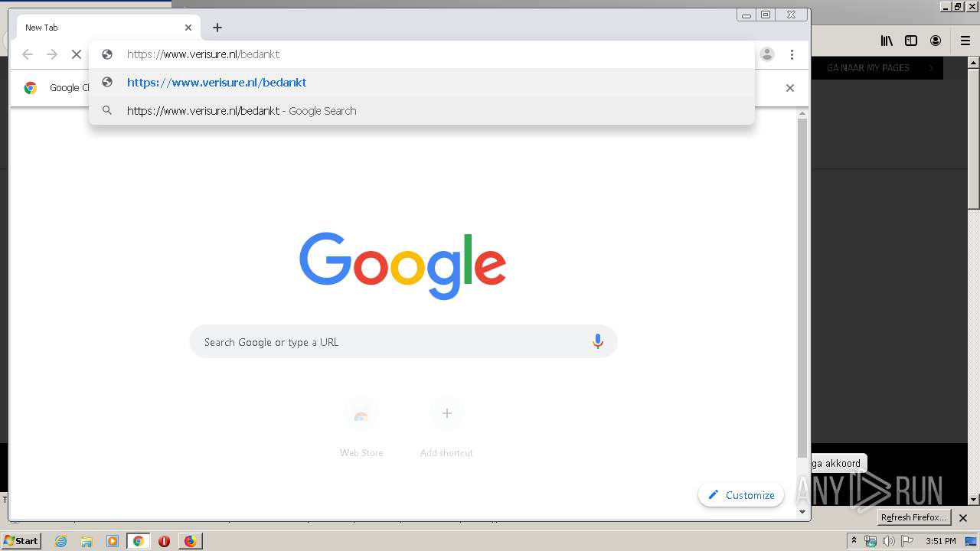This screenshot has width=980, height=551.
Task: Click the Refresh Firefox button
Action: coord(913,517)
